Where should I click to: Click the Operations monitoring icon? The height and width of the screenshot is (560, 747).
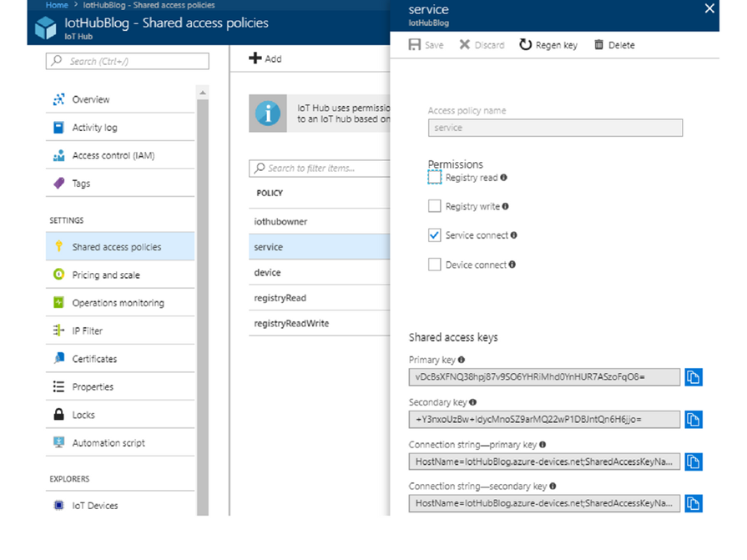[x=58, y=302]
